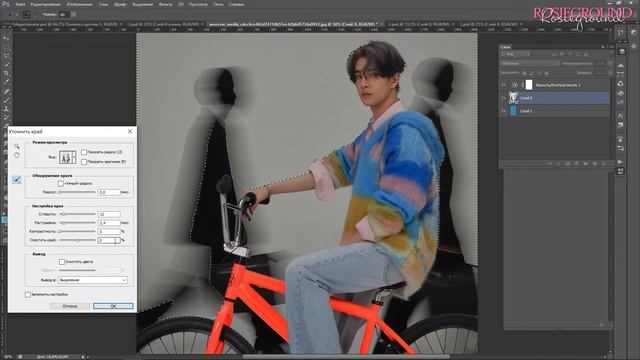This screenshot has height=360, width=640.
Task: Open the Actions play icon in right dock
Action: pyautogui.click(x=620, y=162)
